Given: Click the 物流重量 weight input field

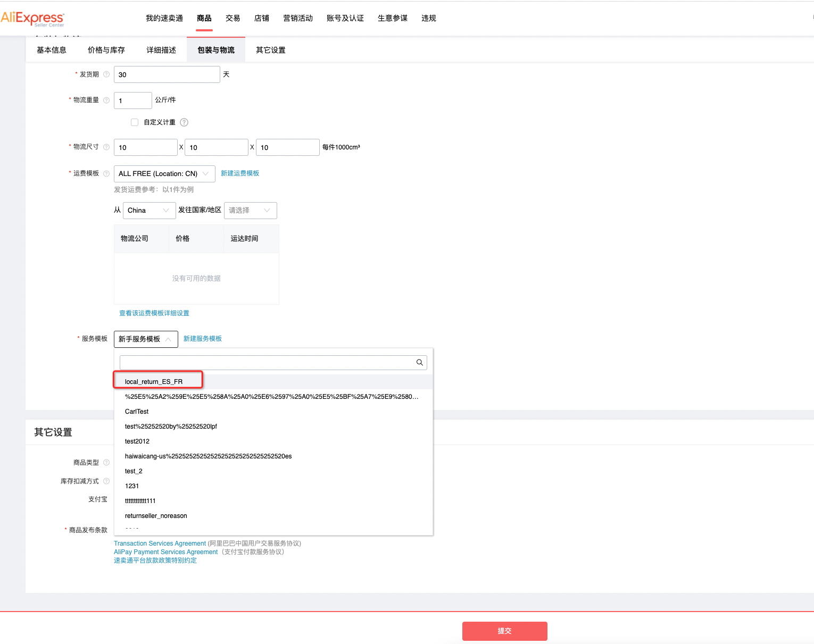Looking at the screenshot, I should click(x=133, y=101).
